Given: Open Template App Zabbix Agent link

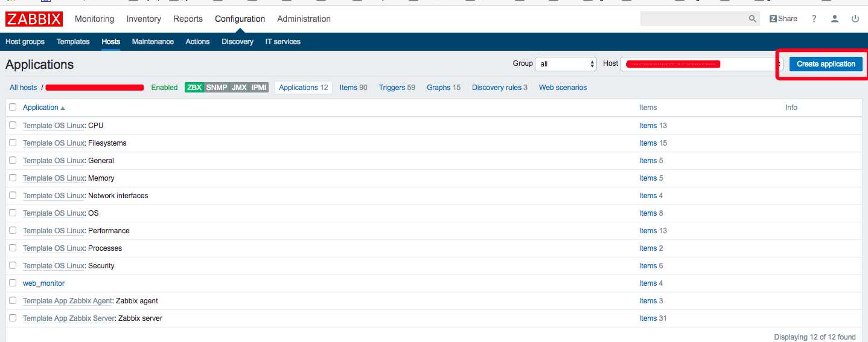Looking at the screenshot, I should tap(68, 300).
